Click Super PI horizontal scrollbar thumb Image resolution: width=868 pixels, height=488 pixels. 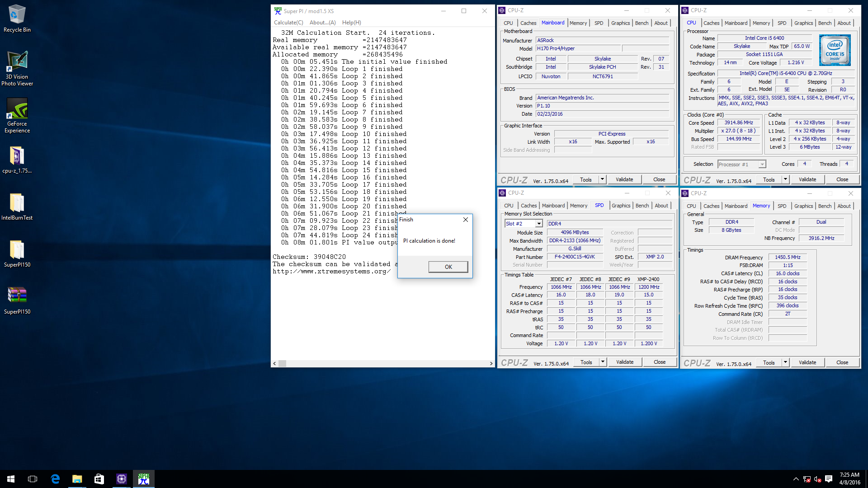[282, 363]
